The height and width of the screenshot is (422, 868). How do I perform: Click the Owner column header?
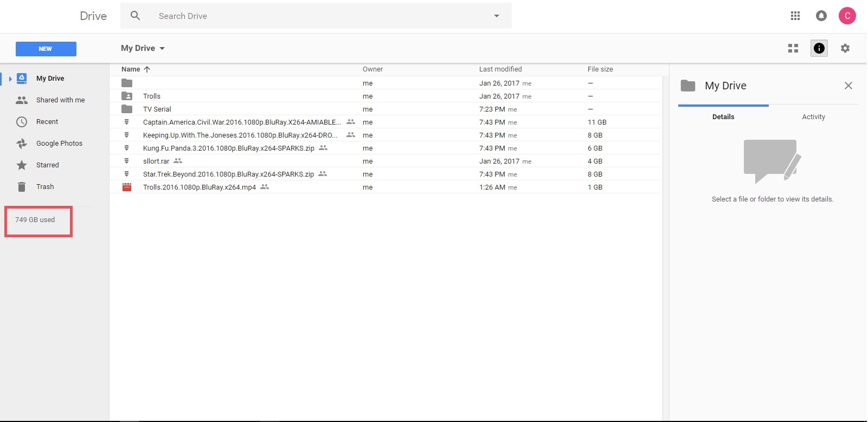372,69
